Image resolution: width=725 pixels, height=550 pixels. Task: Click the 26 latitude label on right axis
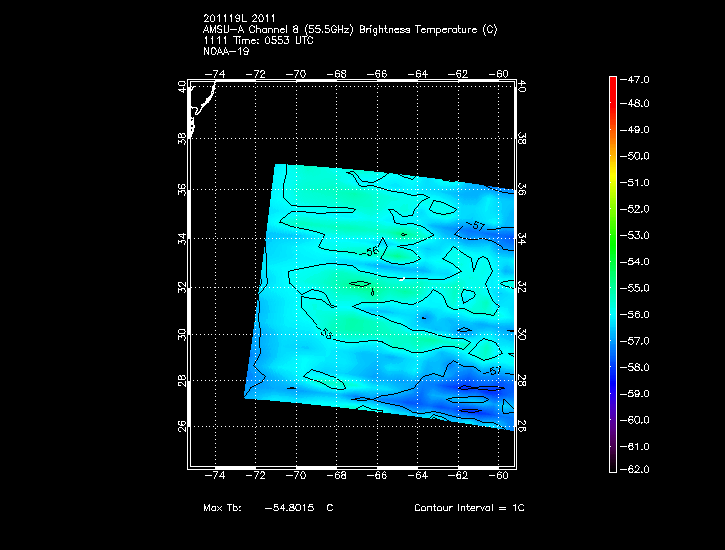523,426
